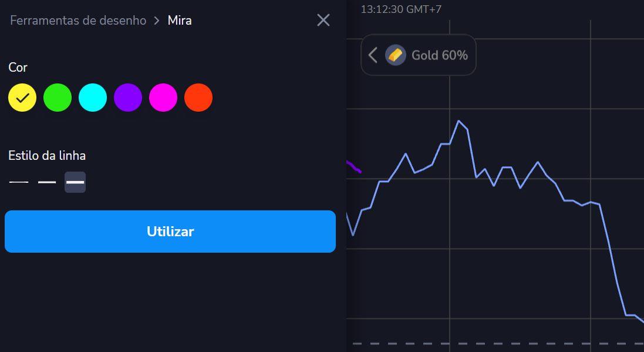Click the gold bar asset icon
The height and width of the screenshot is (352, 644).
(396, 55)
